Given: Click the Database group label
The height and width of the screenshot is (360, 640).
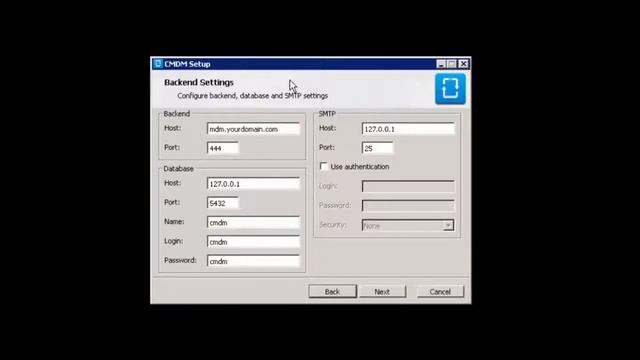Looking at the screenshot, I should 178,169.
